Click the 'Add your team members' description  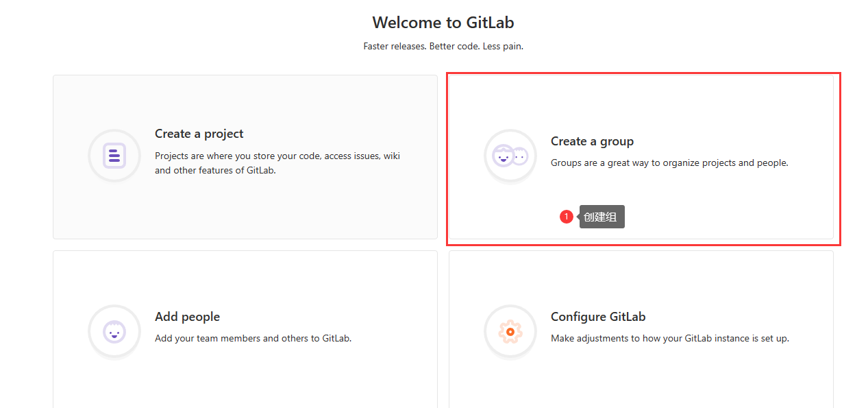pyautogui.click(x=253, y=338)
